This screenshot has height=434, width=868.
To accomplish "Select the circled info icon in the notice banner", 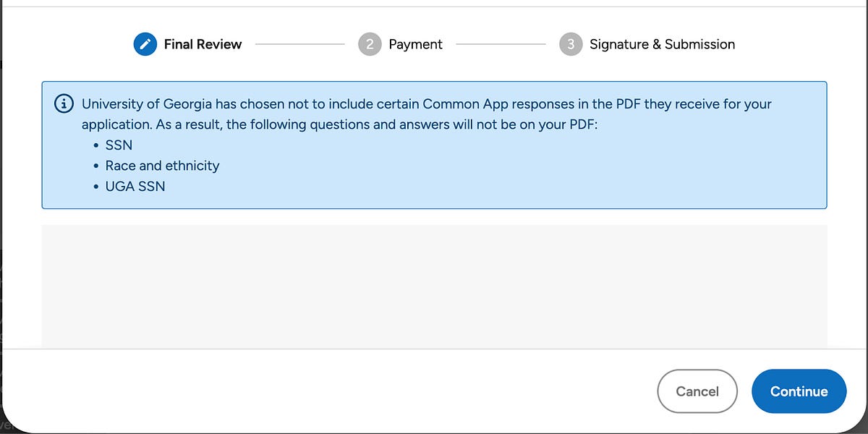I will (x=64, y=103).
